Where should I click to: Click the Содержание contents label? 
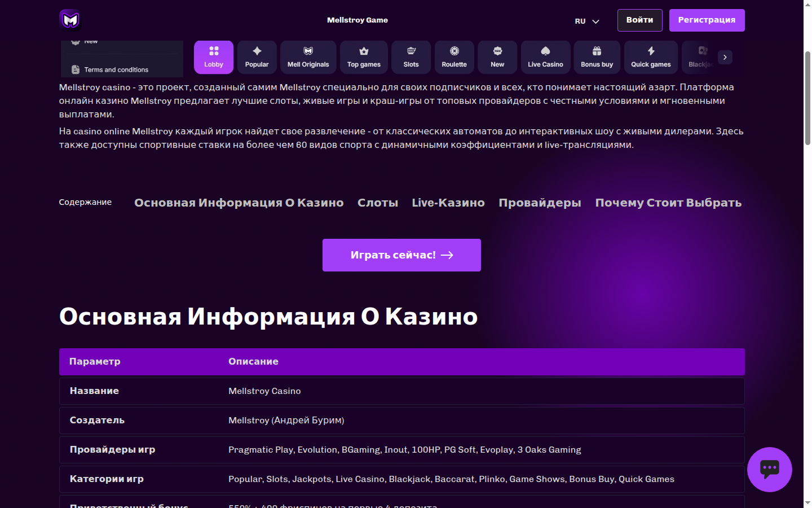85,202
